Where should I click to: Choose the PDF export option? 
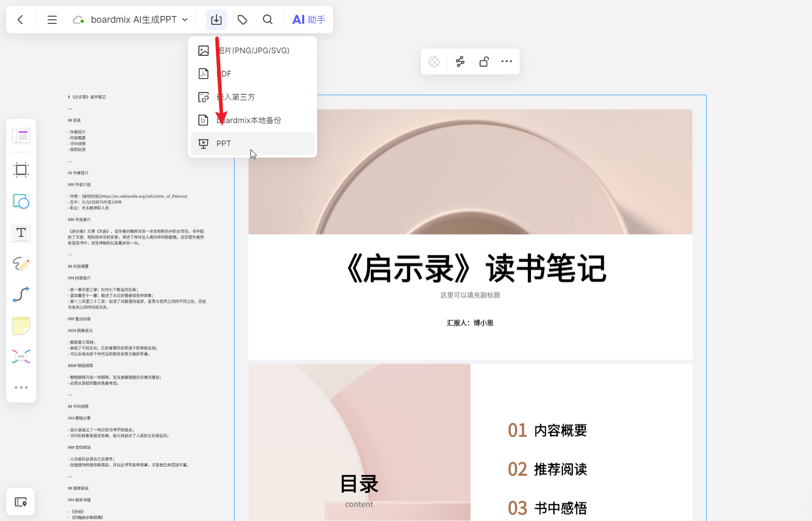pyautogui.click(x=253, y=74)
